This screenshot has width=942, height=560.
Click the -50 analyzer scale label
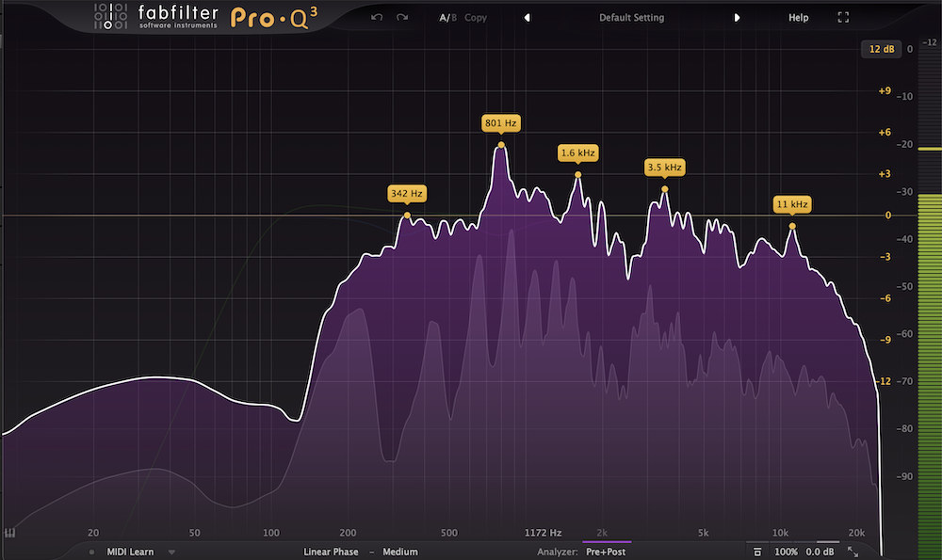904,287
